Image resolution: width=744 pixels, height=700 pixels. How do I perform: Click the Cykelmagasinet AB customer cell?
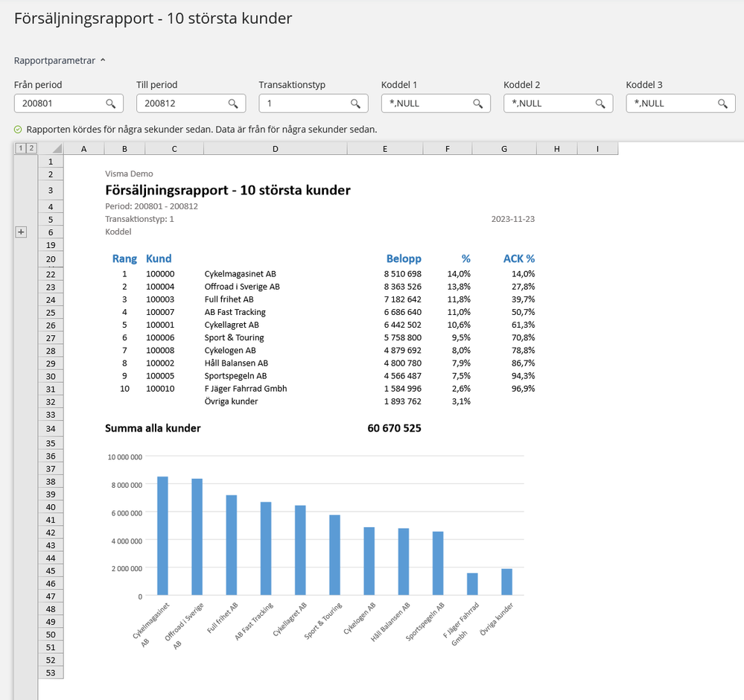pos(240,274)
